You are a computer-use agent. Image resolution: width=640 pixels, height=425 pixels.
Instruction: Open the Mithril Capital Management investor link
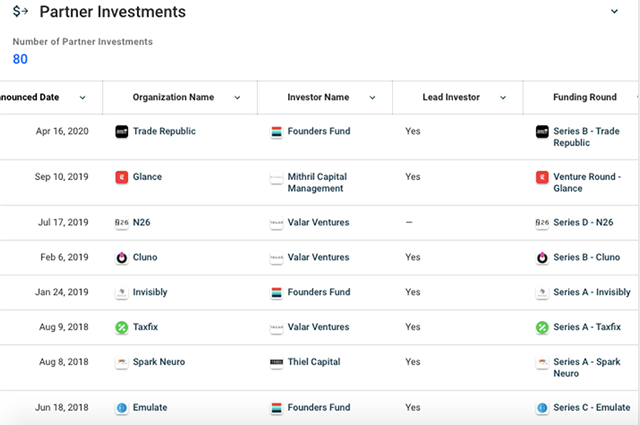pyautogui.click(x=317, y=182)
